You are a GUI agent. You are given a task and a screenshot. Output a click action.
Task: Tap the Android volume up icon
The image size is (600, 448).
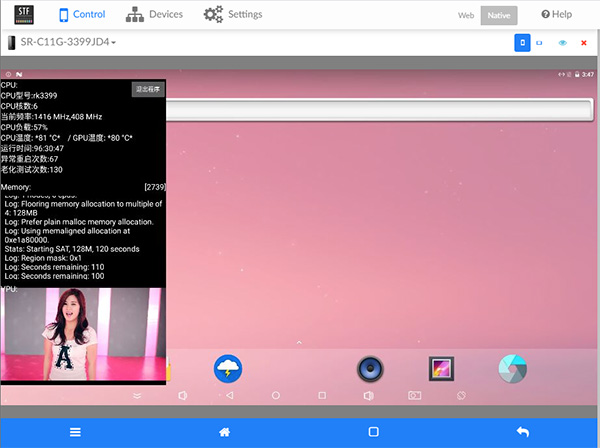(x=368, y=396)
